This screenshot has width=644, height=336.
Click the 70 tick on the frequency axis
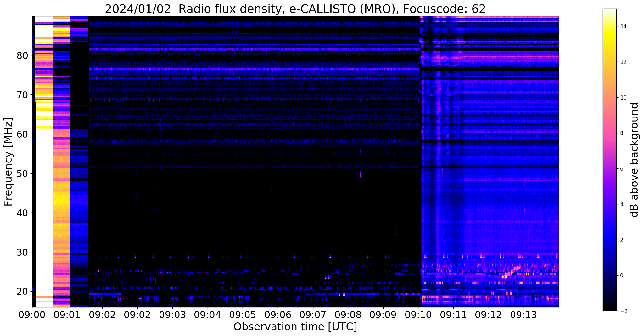(23, 95)
